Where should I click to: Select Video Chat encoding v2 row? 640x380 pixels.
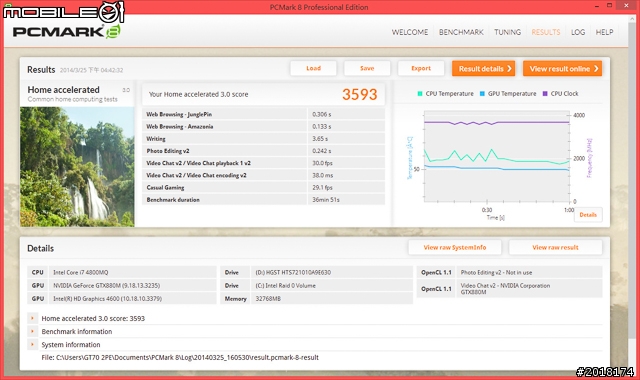(x=263, y=175)
